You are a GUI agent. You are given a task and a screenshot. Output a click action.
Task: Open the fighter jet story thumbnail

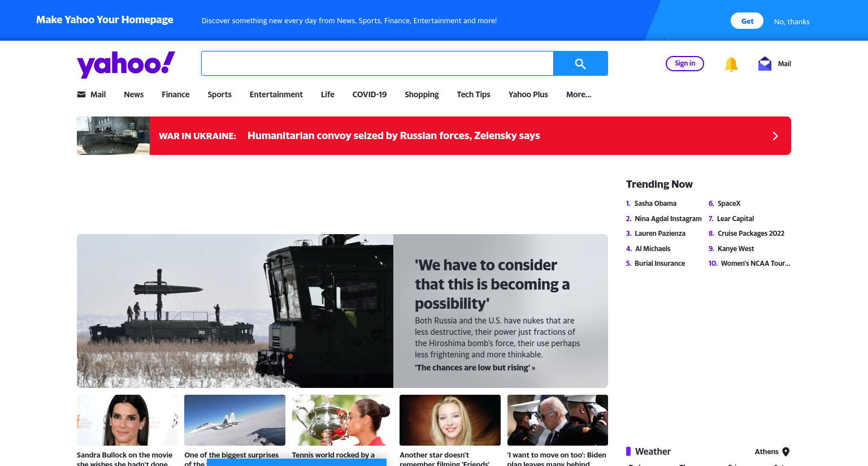click(x=235, y=420)
